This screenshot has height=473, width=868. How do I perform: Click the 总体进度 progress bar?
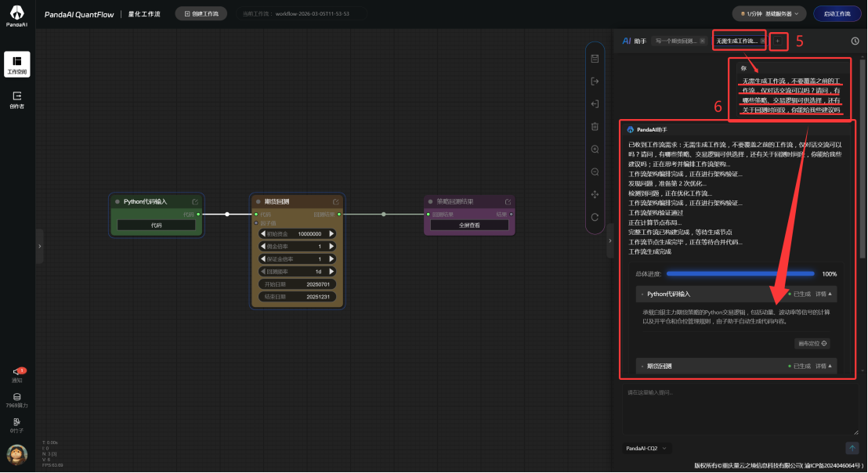point(740,274)
